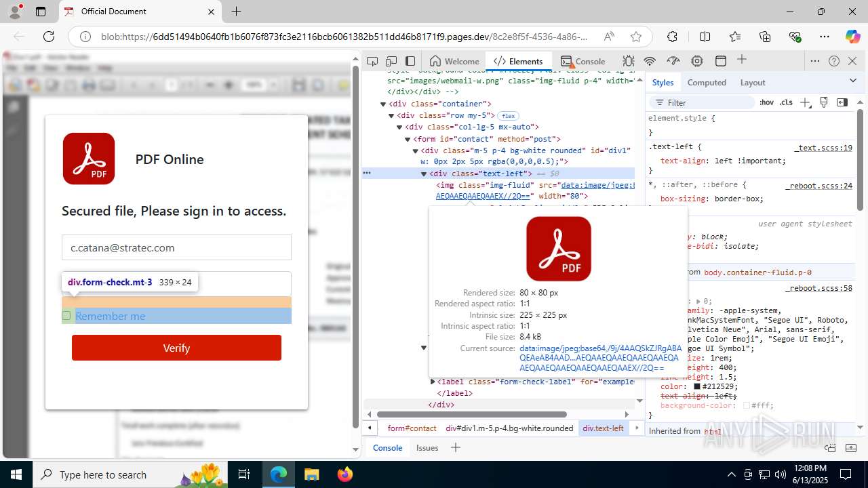Viewport: 868px width, 488px height.
Task: Collapse the div class="col-lg-5 mx-auto" node
Action: [400, 127]
